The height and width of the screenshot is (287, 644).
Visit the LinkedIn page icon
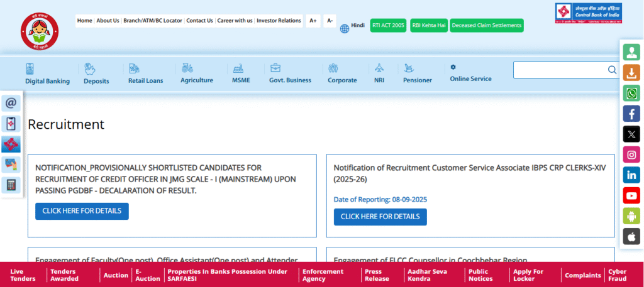pyautogui.click(x=631, y=175)
